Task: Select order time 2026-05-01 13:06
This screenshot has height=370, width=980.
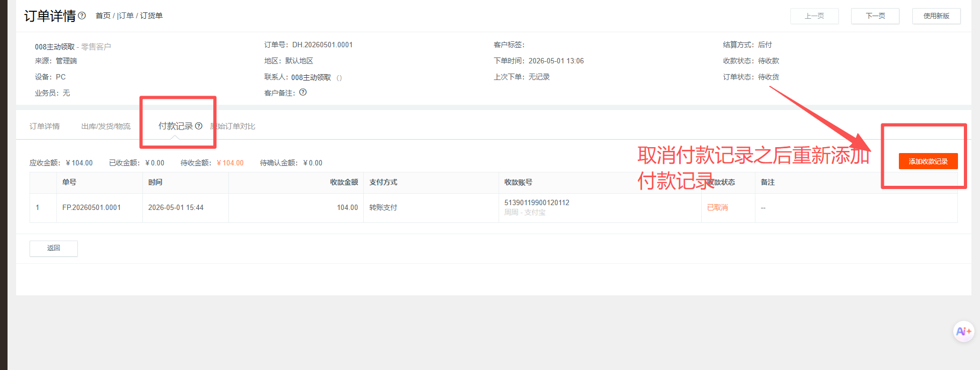Action: pos(556,61)
